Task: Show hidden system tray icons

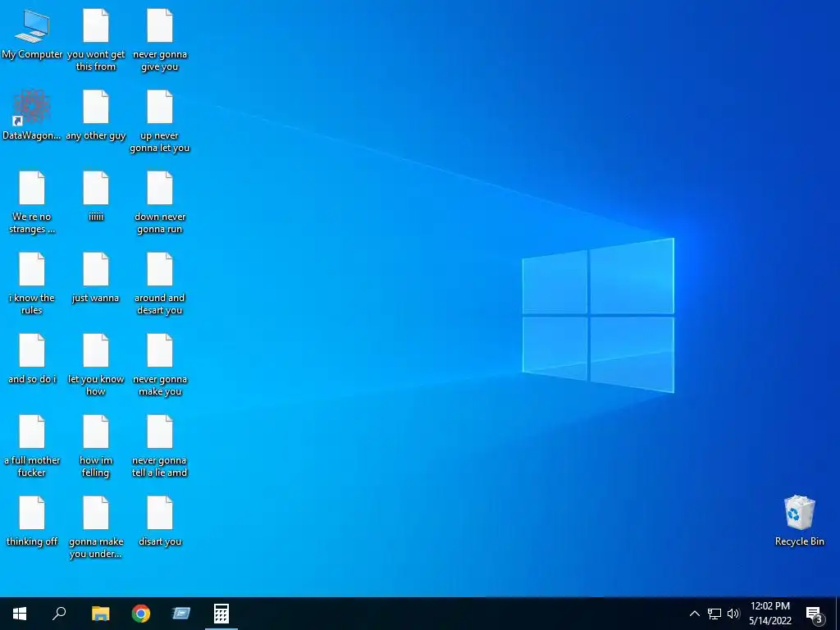Action: click(x=694, y=614)
